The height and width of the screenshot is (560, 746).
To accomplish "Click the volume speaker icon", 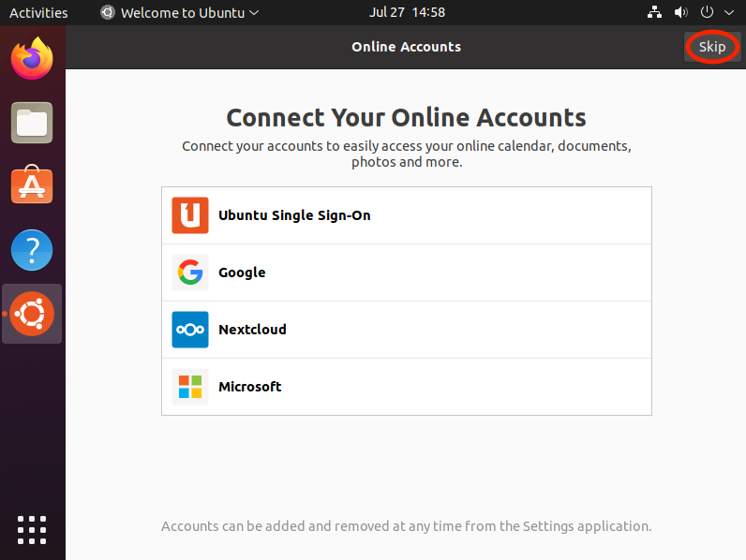I will 680,13.
